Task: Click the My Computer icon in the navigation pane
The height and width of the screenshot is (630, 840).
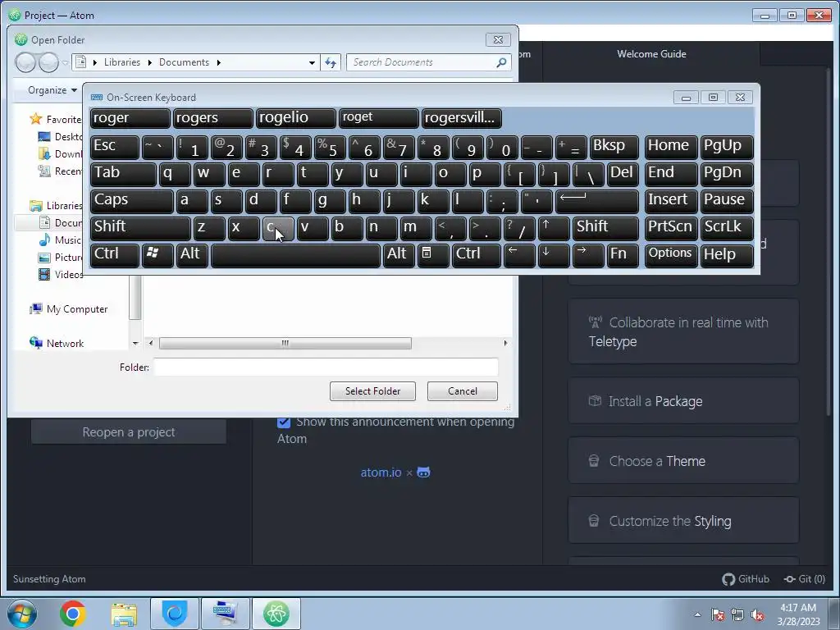Action: tap(36, 309)
